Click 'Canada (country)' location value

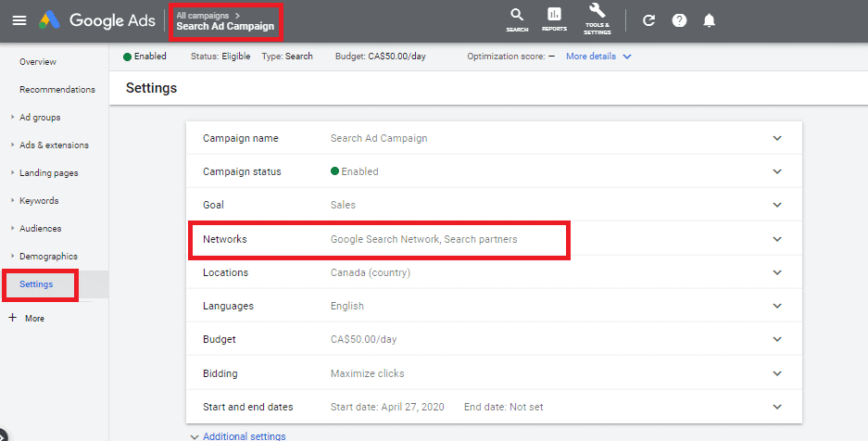(x=371, y=272)
